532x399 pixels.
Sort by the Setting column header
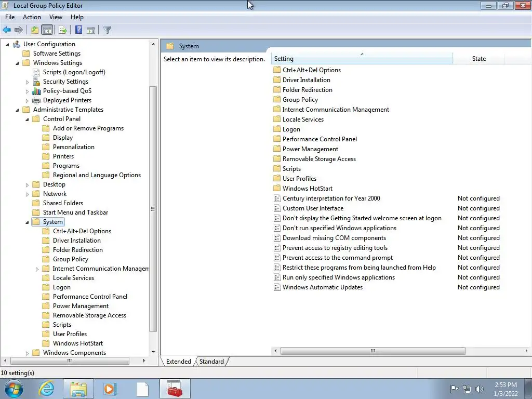pos(362,58)
